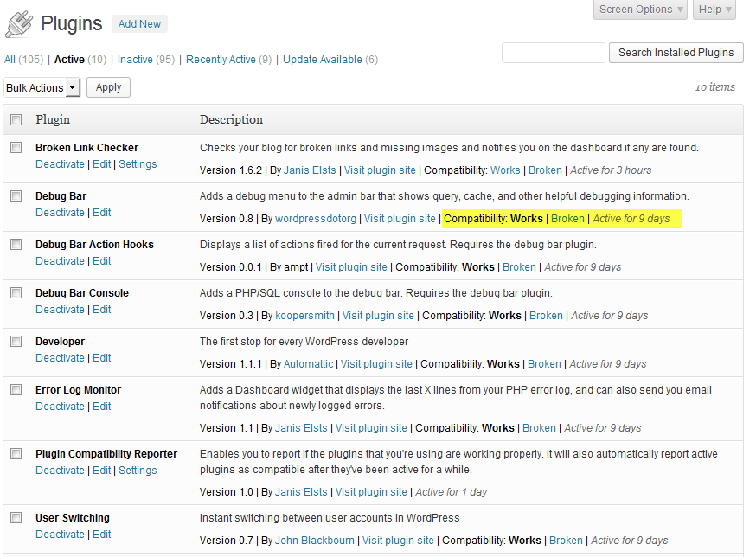Open the John Blackbourn author link
The width and height of the screenshot is (756, 557).
point(314,541)
